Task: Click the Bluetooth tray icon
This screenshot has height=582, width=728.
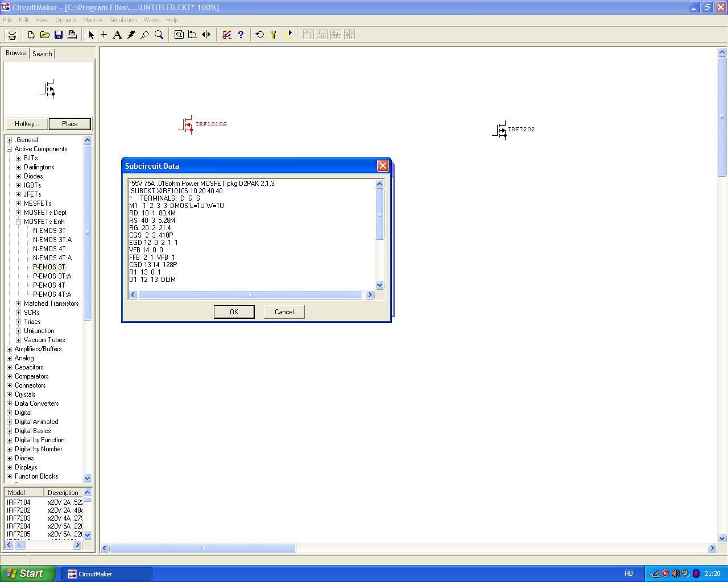Action: click(696, 573)
